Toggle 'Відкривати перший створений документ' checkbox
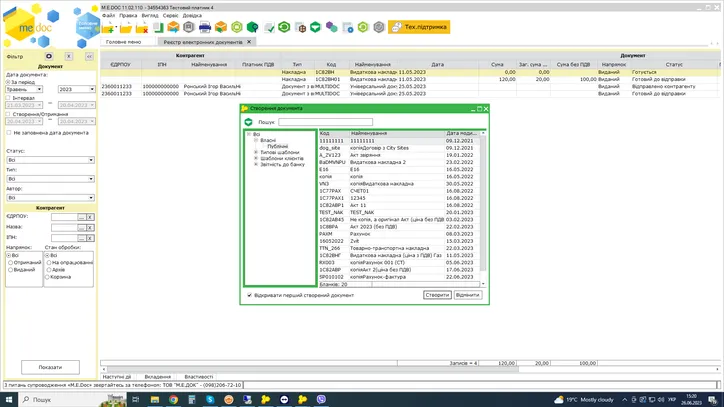The width and height of the screenshot is (724, 407). click(x=250, y=295)
